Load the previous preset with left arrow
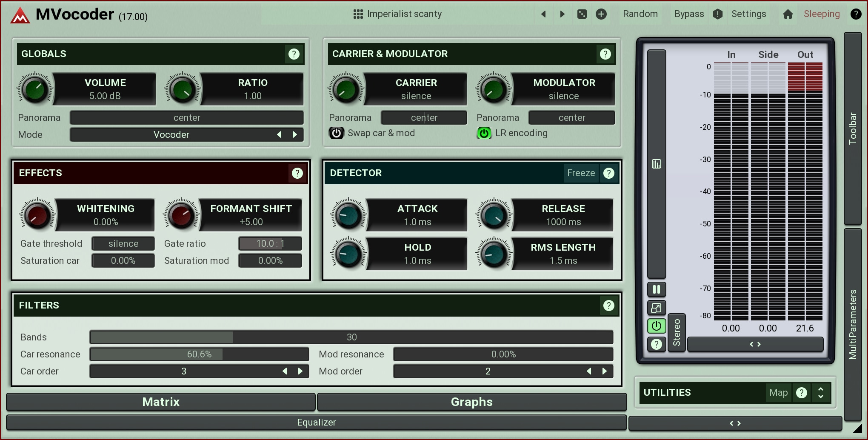 coord(543,14)
